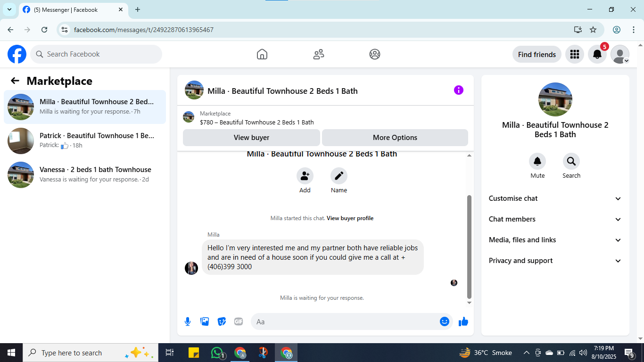644x362 pixels.
Task: Open the Facebook menu grid icon
Action: pos(574,54)
